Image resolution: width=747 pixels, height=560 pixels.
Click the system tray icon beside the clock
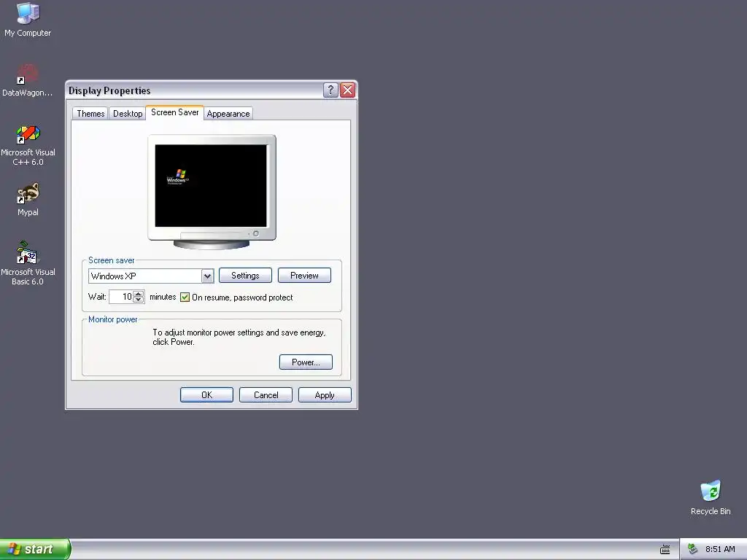tap(693, 549)
